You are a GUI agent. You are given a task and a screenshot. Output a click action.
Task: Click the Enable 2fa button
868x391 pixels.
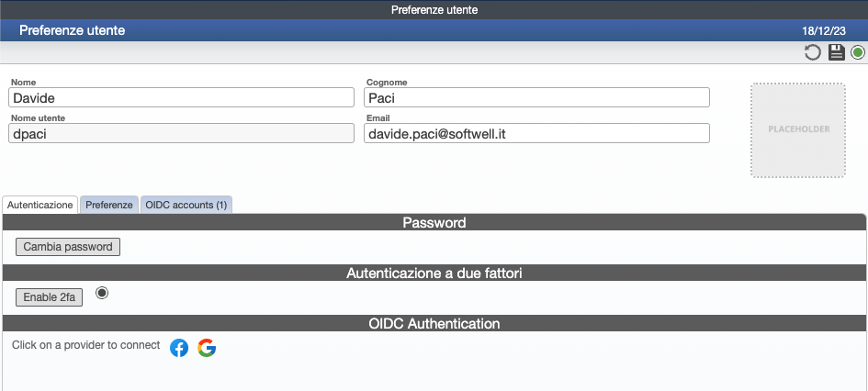click(49, 297)
